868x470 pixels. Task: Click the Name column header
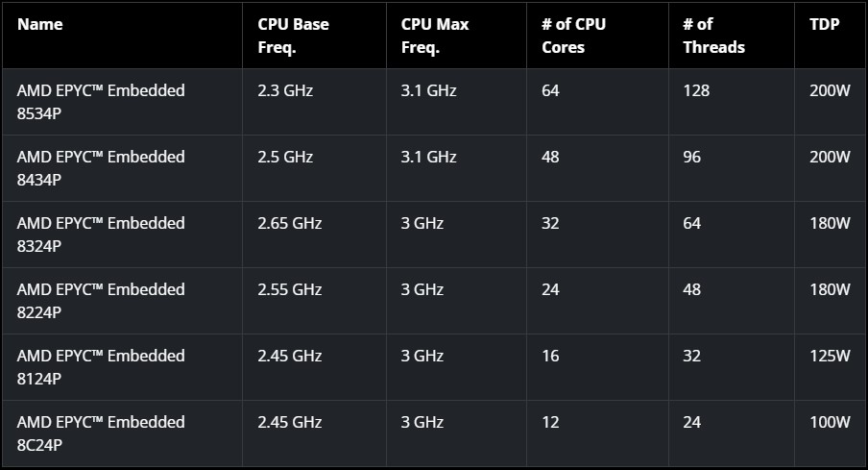click(x=40, y=24)
